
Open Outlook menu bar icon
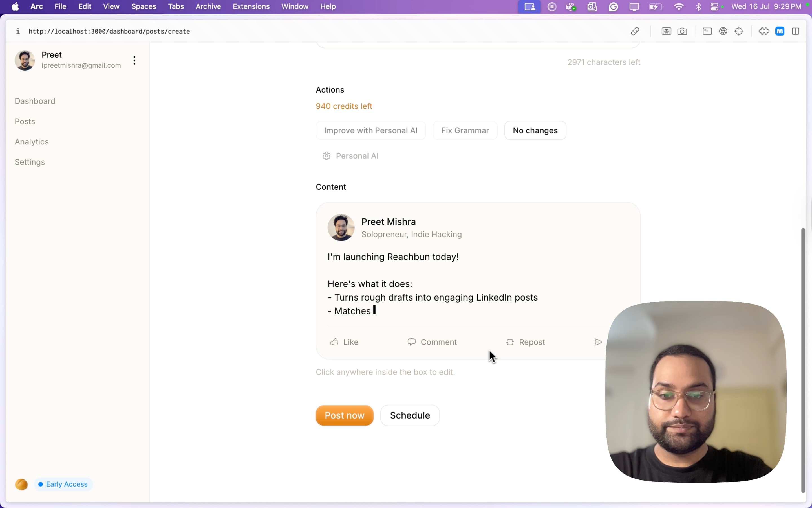coord(592,7)
